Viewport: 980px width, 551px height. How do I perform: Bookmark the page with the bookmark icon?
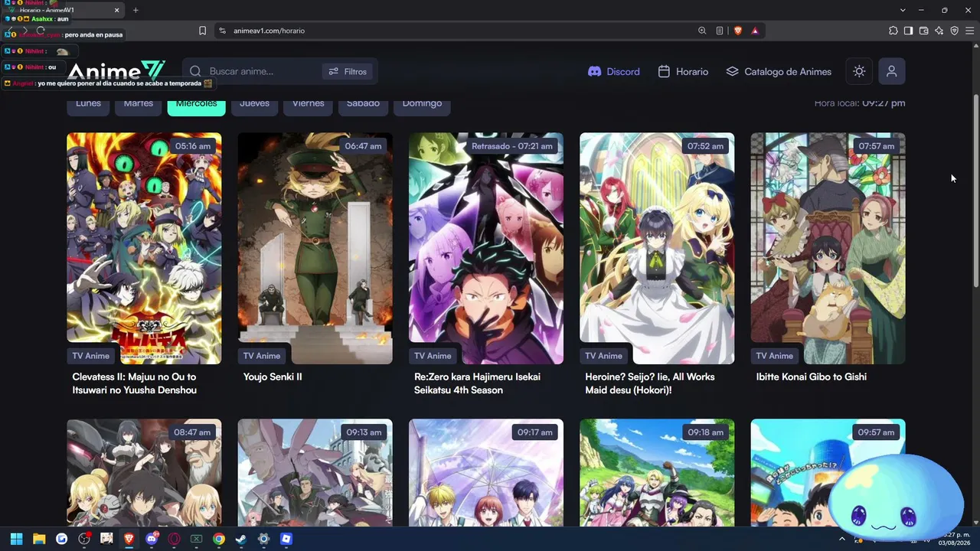pos(202,31)
